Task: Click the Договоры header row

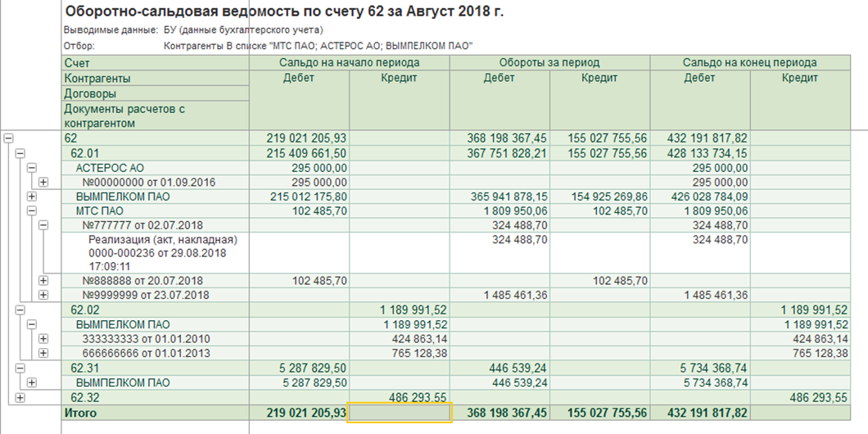Action: point(156,93)
